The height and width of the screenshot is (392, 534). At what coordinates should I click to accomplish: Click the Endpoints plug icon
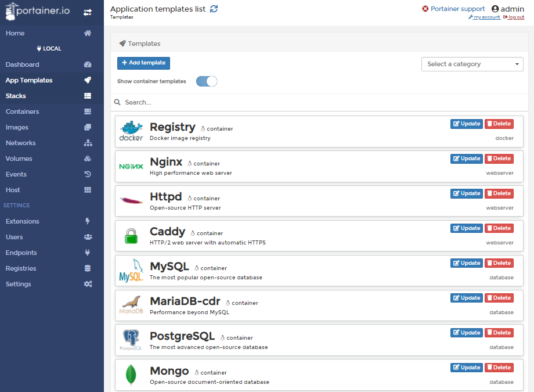point(88,253)
